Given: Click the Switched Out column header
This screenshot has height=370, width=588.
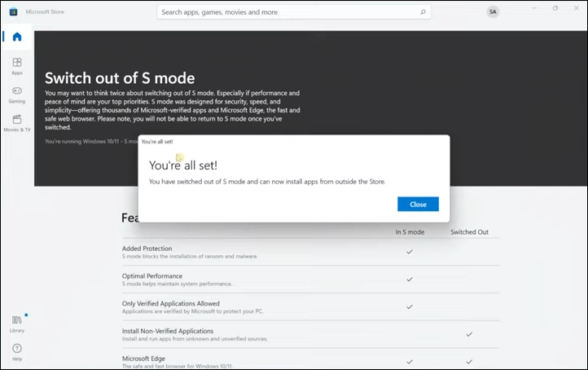Looking at the screenshot, I should (x=469, y=232).
